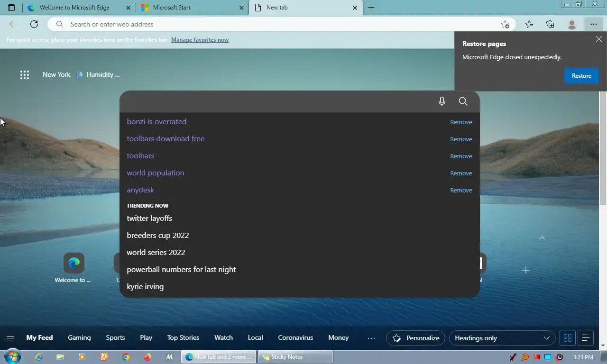The height and width of the screenshot is (364, 607).
Task: Close the Microsoft Start tab
Action: tap(242, 8)
